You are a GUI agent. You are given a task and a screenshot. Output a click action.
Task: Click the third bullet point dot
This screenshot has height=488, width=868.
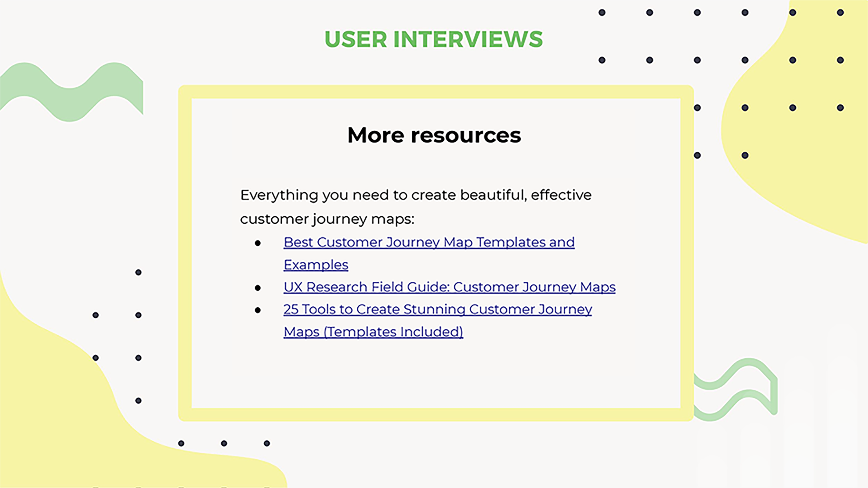pos(258,310)
